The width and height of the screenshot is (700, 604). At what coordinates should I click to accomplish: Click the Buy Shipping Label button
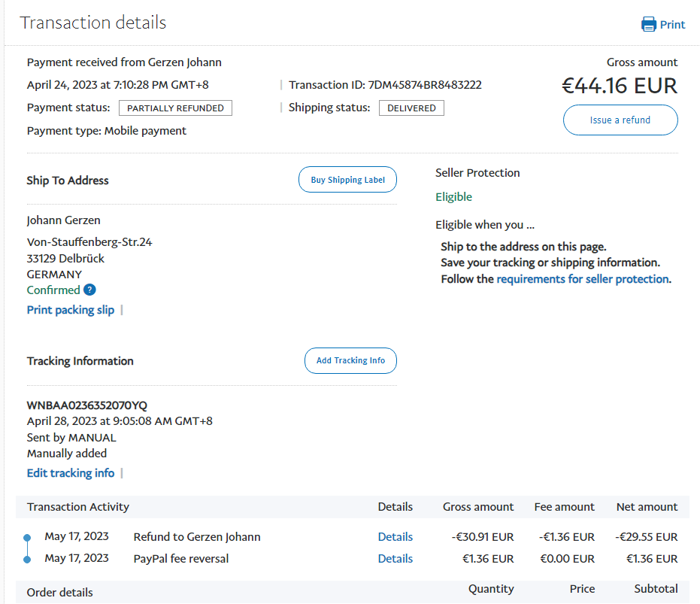(347, 180)
